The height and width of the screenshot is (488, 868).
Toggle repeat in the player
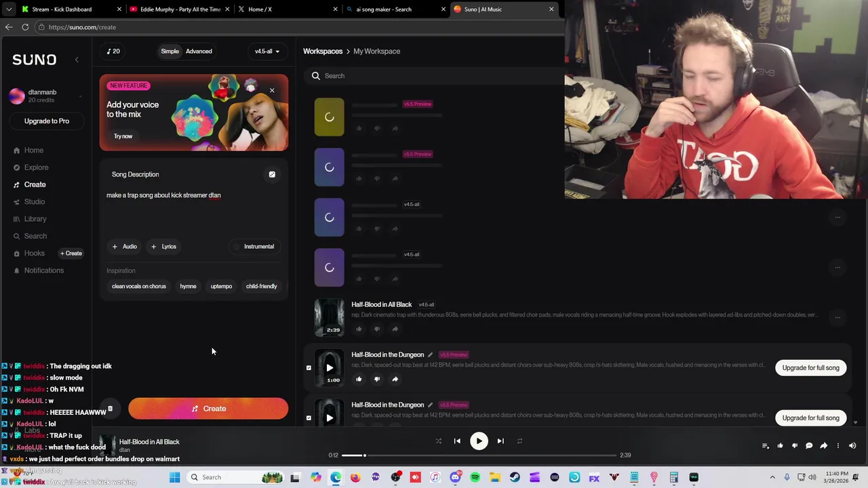(x=519, y=441)
